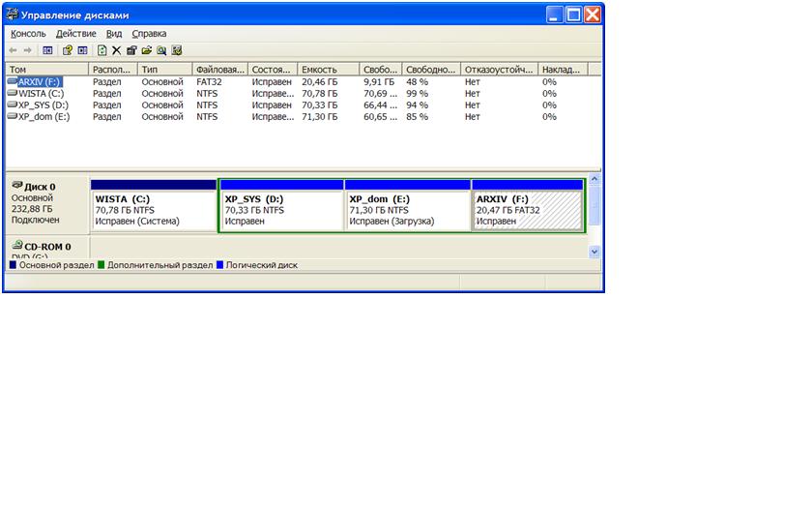Screen dimensions: 812x508
Task: Sort by the Свободно column header
Action: tap(381, 69)
